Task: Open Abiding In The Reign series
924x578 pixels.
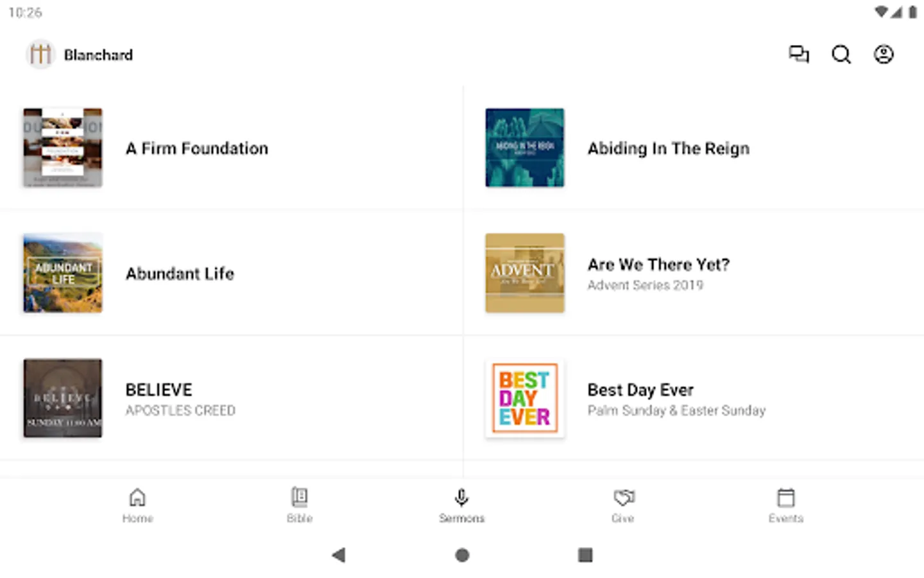Action: coord(694,148)
